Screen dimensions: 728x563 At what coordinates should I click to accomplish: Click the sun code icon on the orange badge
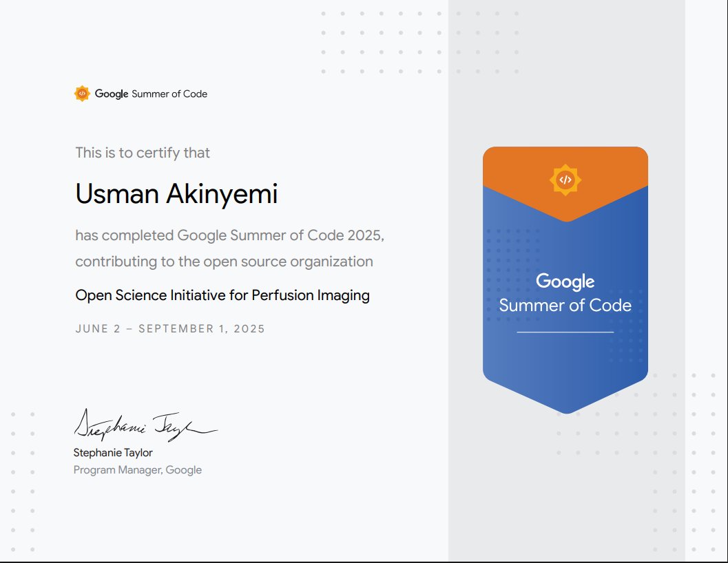tap(565, 180)
